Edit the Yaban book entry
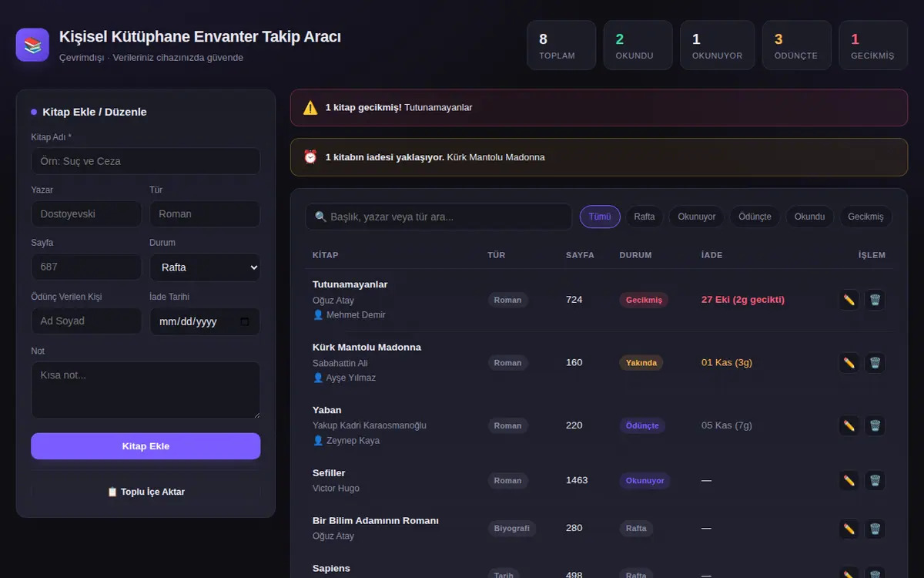The image size is (924, 578). point(849,425)
